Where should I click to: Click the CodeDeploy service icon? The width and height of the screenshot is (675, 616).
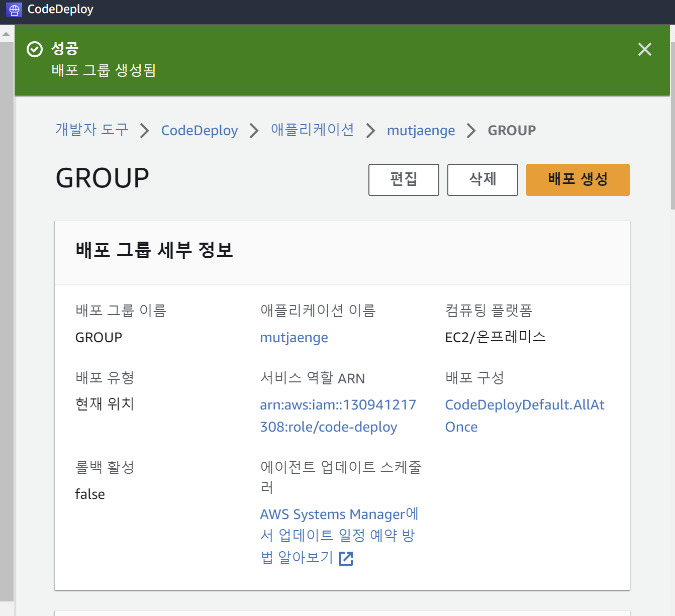click(14, 10)
